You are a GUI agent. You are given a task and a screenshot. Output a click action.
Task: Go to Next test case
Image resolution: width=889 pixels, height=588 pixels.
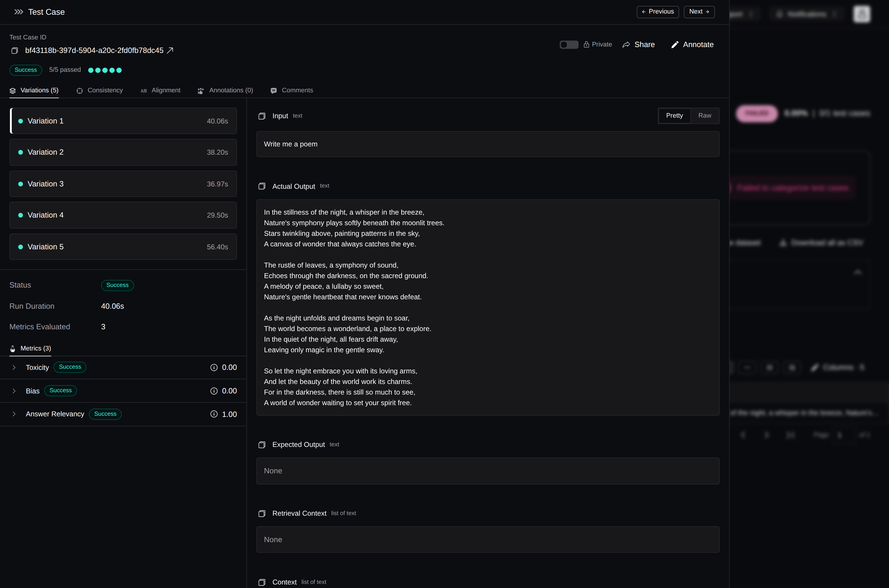(x=699, y=12)
